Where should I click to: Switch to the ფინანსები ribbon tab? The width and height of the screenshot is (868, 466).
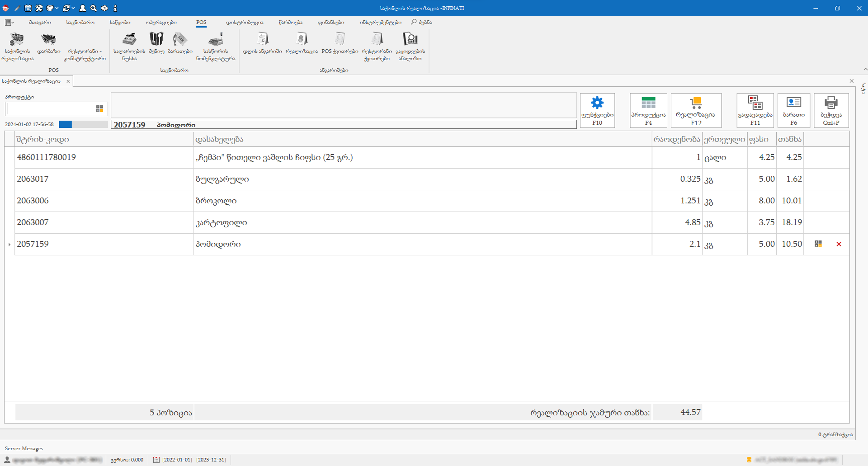click(330, 22)
